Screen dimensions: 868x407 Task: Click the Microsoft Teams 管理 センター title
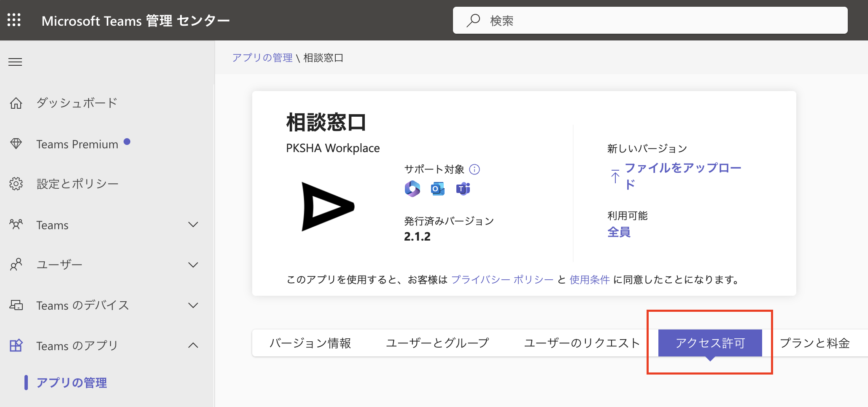135,20
